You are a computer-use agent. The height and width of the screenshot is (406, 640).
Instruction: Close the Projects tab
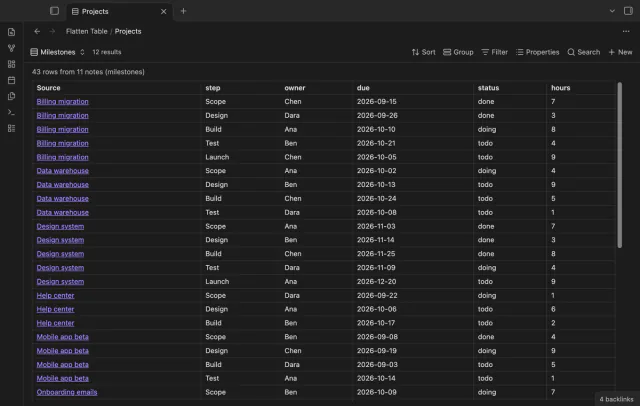[163, 11]
